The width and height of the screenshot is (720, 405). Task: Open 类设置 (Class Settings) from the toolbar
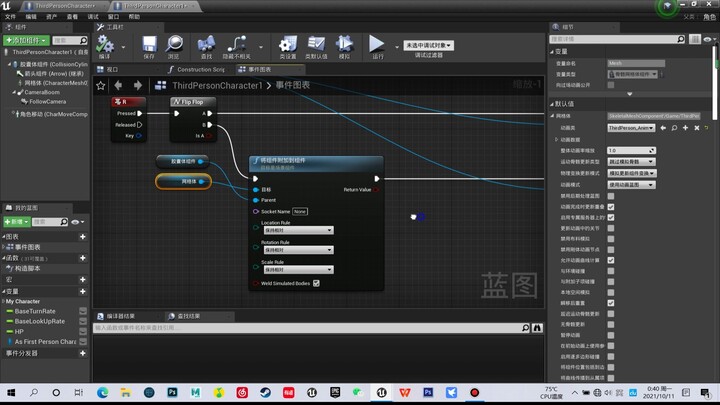[x=288, y=45]
